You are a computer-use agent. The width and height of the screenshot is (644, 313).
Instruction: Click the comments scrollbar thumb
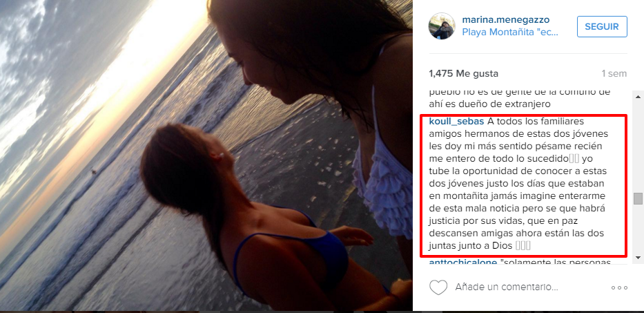tap(637, 199)
